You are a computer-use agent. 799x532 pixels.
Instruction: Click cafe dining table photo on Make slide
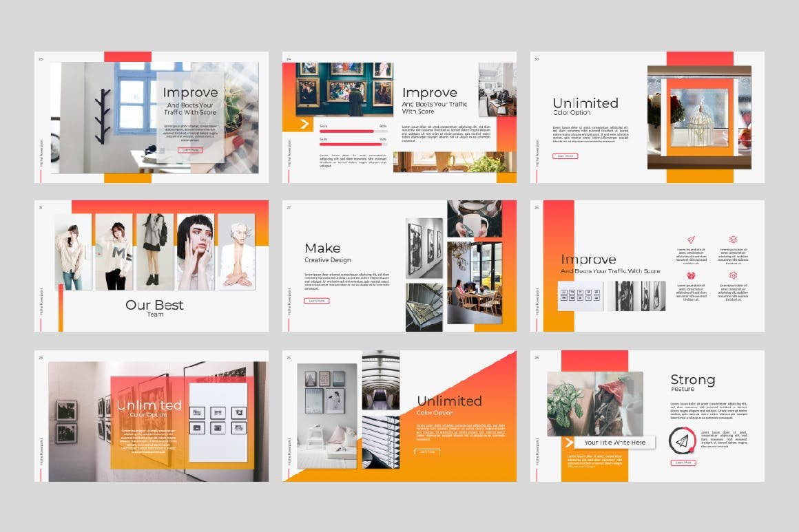[475, 283]
